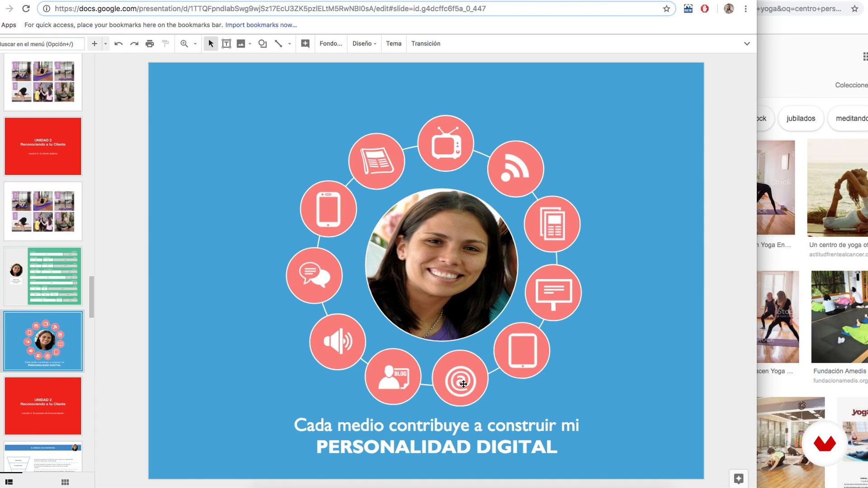Click the Explore button at bottom right
Screen dimensions: 868x488
(x=739, y=479)
